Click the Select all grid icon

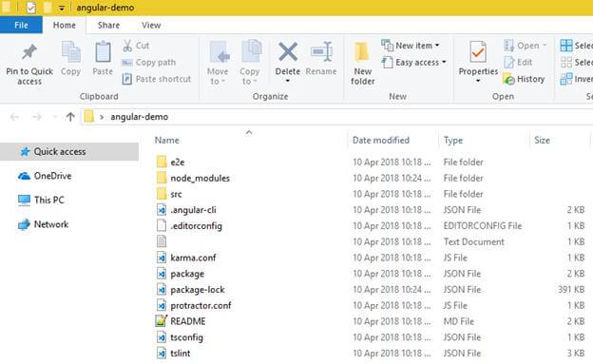(566, 46)
